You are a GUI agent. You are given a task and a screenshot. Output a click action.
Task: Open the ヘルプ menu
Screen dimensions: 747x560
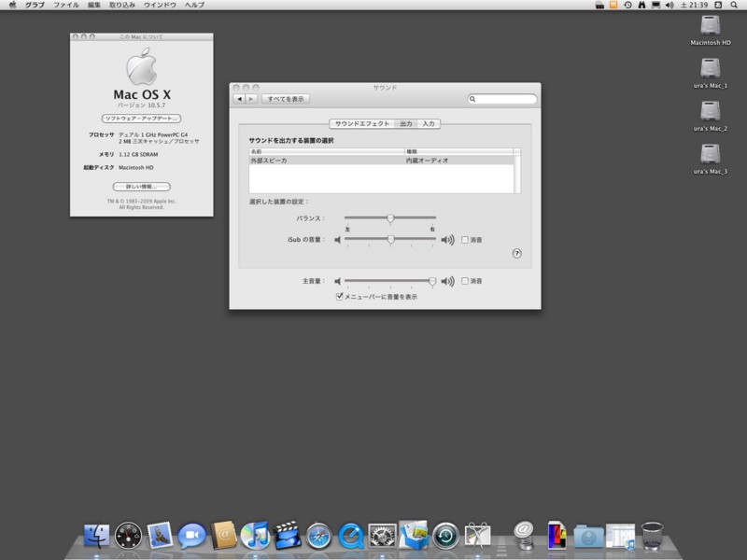[194, 5]
